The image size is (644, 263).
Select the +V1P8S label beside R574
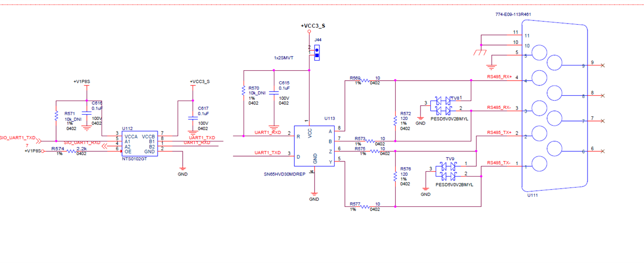pos(32,151)
